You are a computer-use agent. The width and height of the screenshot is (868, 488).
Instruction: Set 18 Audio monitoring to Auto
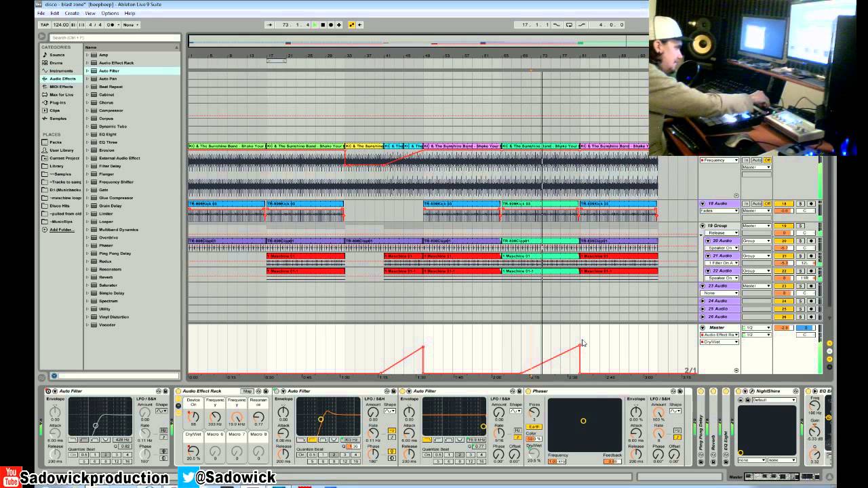(x=757, y=203)
